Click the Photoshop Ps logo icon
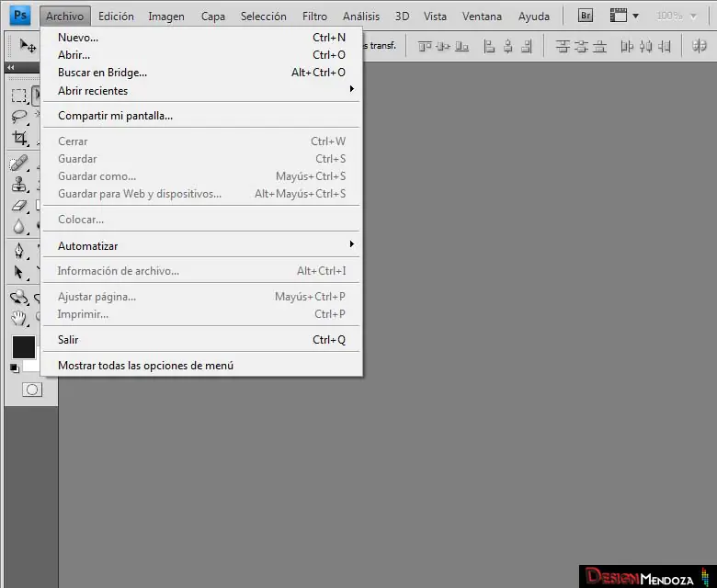 point(20,15)
